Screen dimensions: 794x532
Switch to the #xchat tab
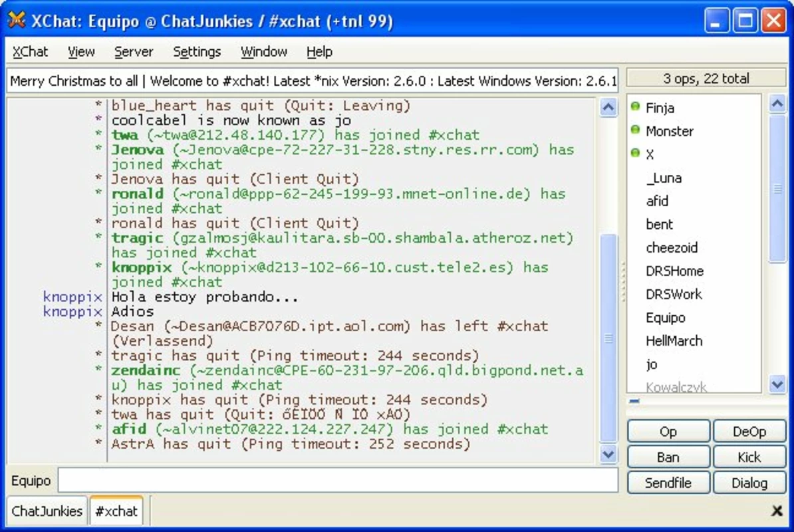(116, 511)
